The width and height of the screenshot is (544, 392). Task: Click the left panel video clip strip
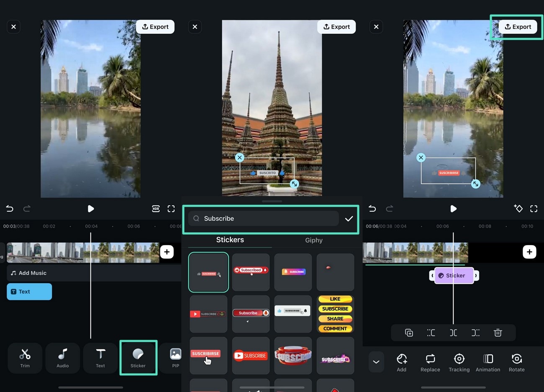[83, 253]
